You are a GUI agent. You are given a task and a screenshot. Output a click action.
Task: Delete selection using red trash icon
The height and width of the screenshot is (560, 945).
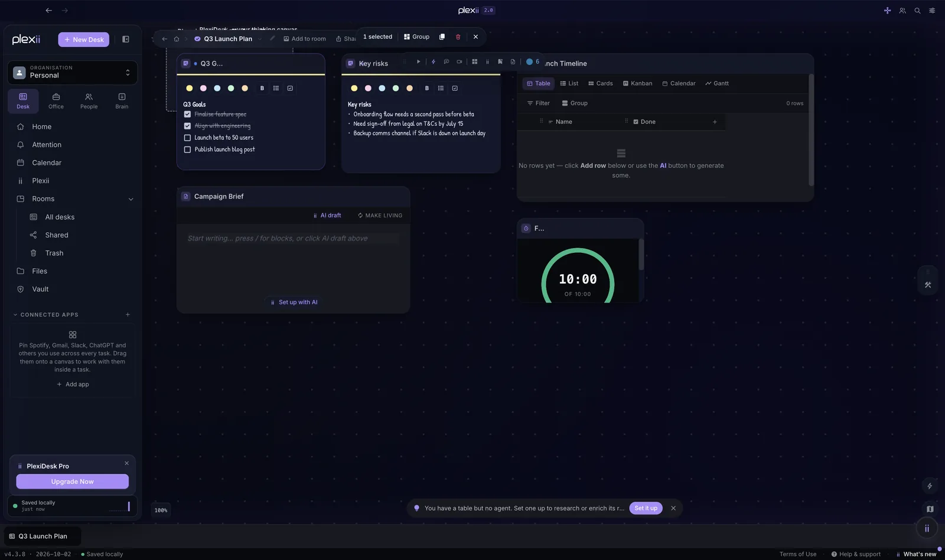[458, 37]
